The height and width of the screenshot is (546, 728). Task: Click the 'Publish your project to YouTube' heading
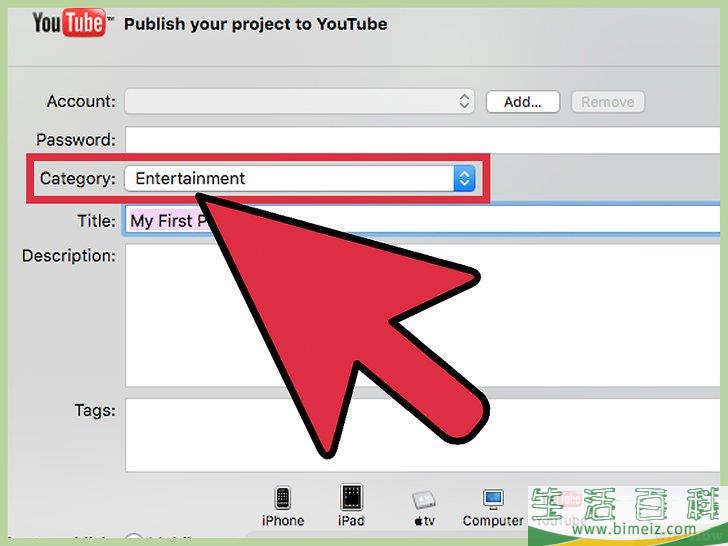point(255,24)
